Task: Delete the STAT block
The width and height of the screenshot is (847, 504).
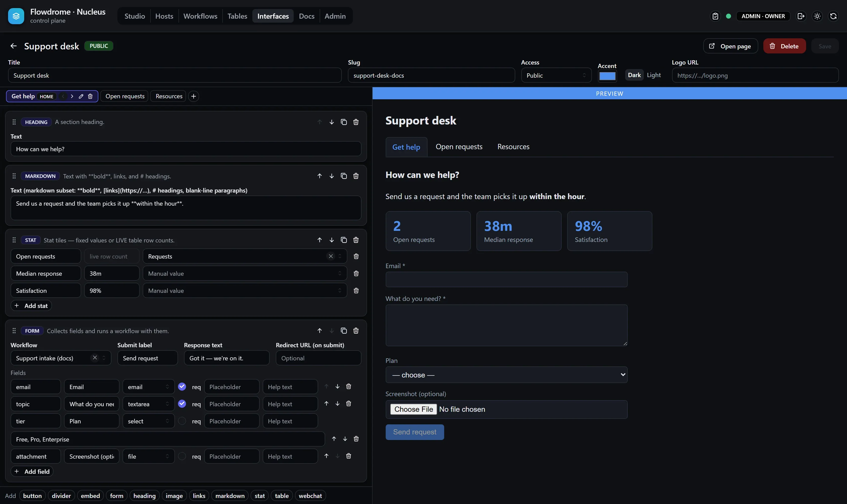Action: (x=356, y=240)
